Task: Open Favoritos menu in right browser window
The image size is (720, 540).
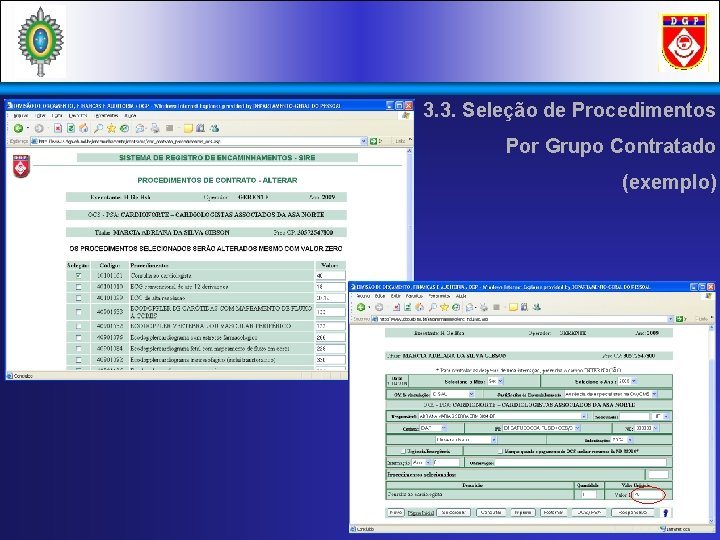Action: pos(415,296)
